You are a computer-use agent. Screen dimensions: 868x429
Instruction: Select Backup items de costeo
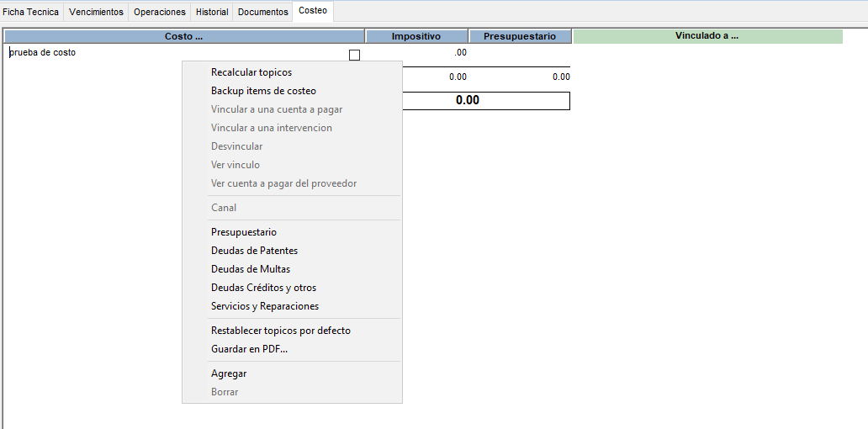[263, 91]
